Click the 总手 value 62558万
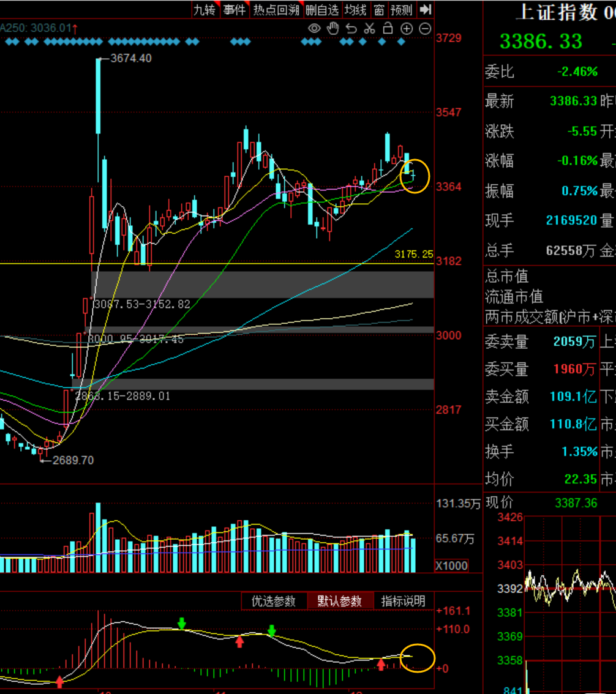This screenshot has width=616, height=694. (x=571, y=251)
